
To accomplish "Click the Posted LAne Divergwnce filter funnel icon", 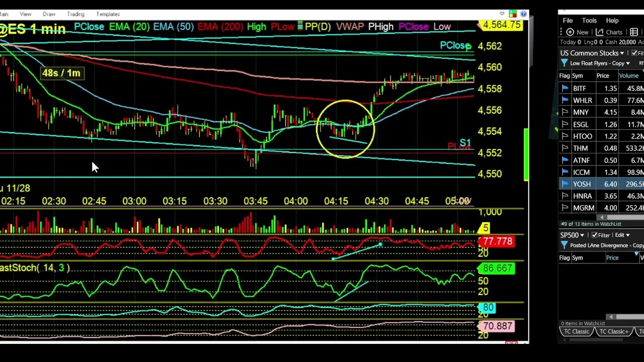I will pyautogui.click(x=565, y=245).
